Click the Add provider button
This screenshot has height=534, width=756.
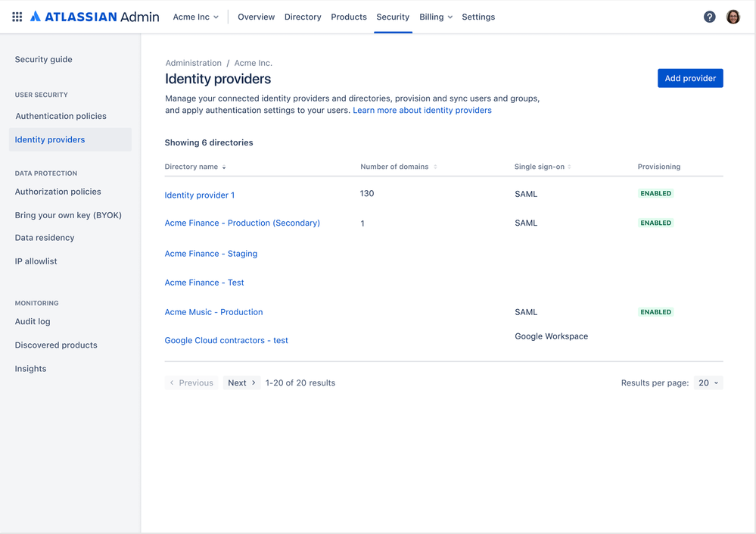(x=690, y=79)
